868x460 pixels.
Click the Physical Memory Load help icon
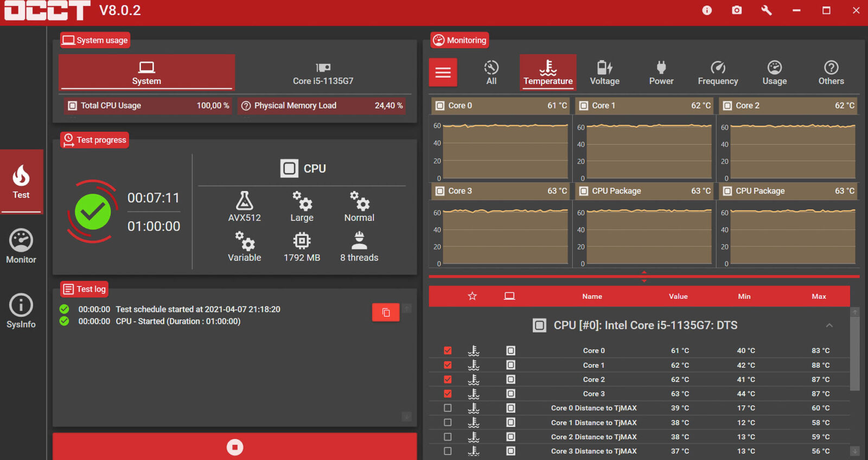[x=246, y=106]
